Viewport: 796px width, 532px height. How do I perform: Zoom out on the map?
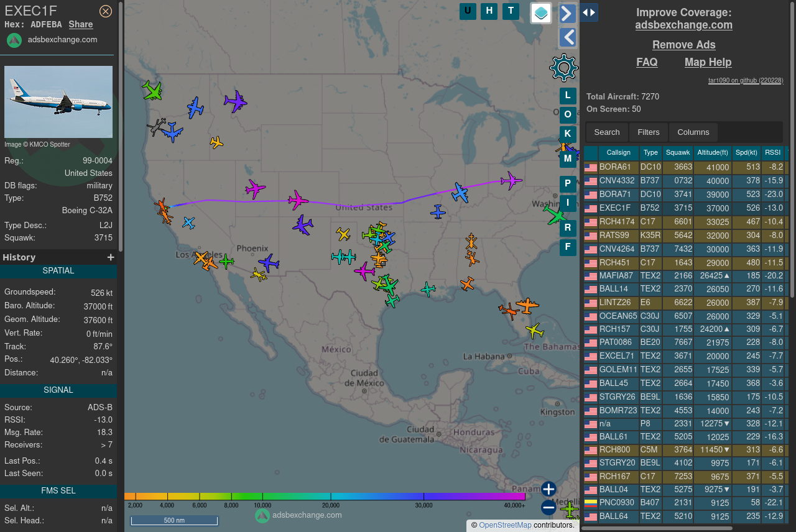click(548, 508)
